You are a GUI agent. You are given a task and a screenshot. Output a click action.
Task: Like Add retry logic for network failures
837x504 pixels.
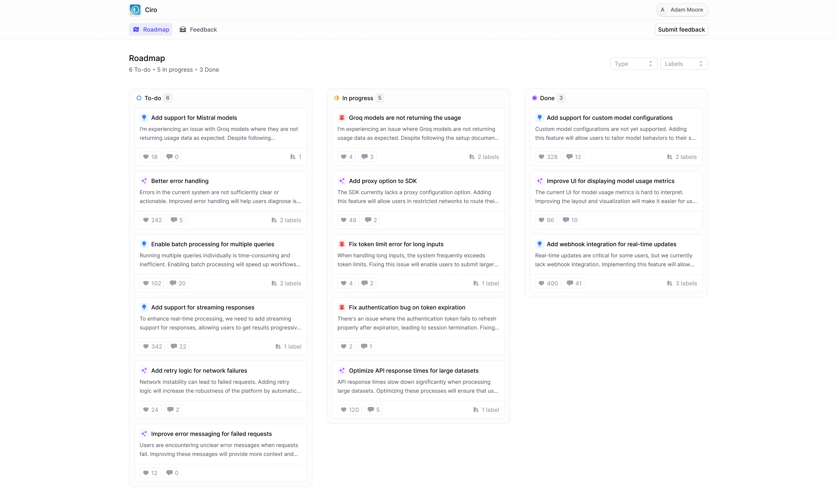tap(151, 410)
